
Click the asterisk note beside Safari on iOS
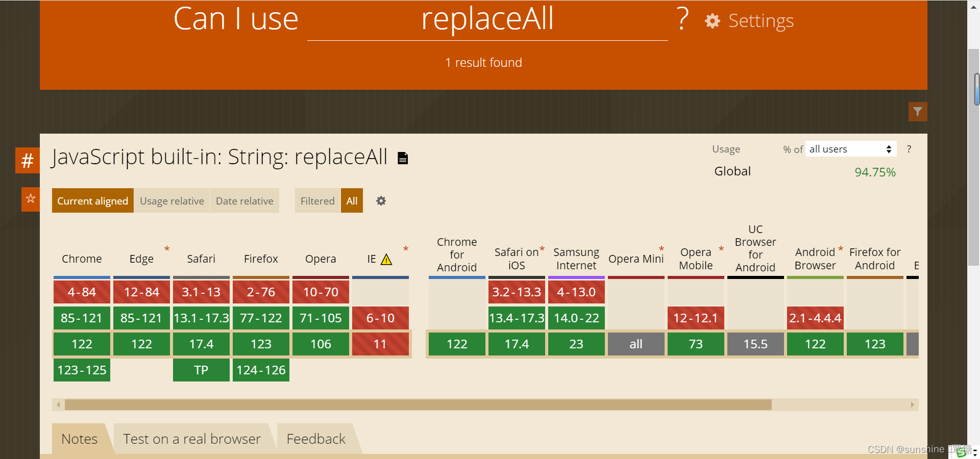(x=542, y=249)
